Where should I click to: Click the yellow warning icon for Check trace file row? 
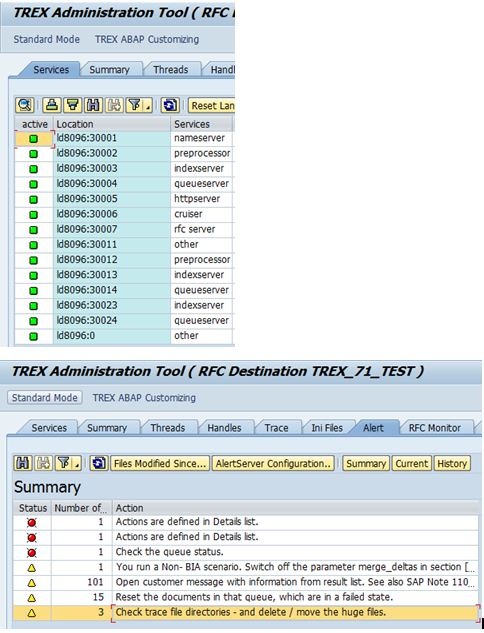[32, 613]
